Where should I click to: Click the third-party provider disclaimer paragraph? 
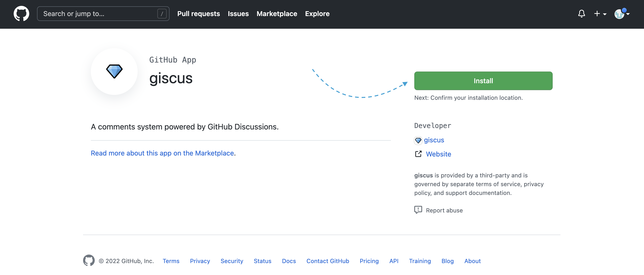tap(479, 184)
